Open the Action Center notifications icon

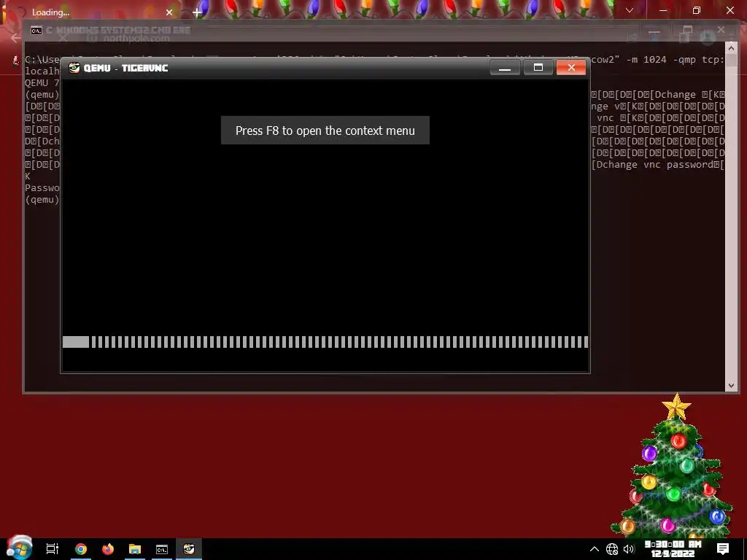[723, 549]
